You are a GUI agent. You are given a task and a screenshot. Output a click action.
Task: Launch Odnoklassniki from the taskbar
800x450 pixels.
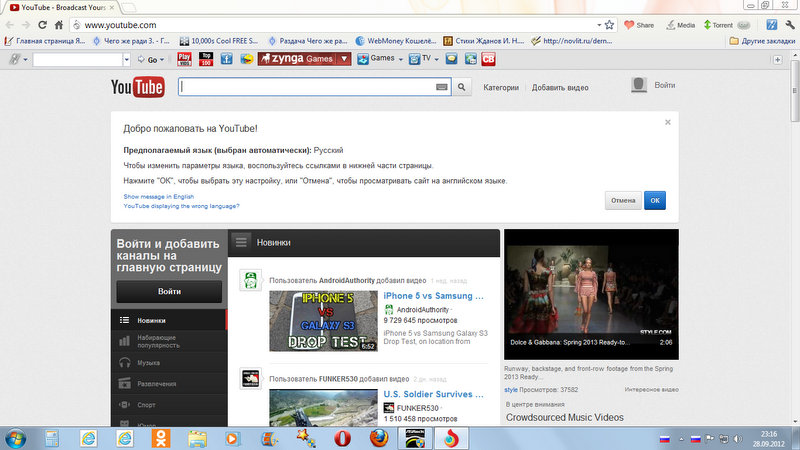(161, 439)
